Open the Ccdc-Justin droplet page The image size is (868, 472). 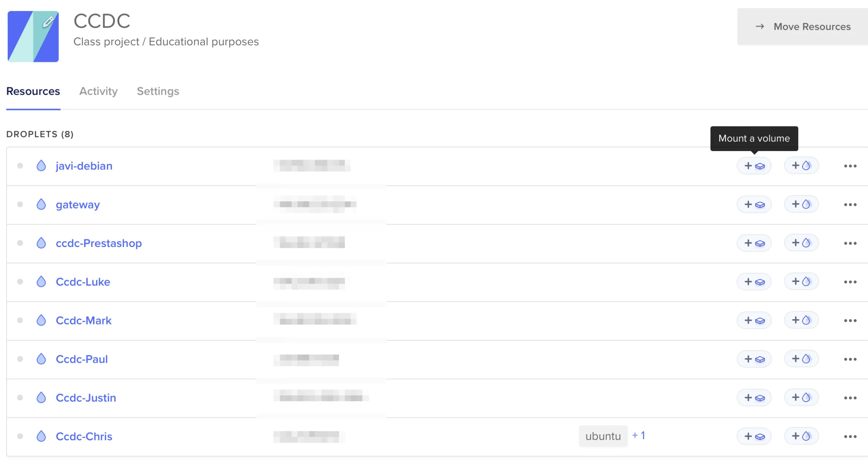pos(86,398)
